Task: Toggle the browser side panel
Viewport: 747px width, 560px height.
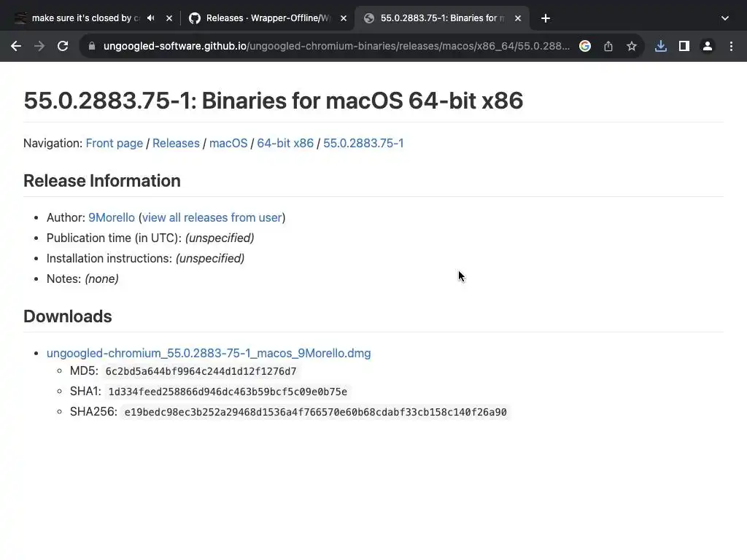Action: click(x=684, y=46)
